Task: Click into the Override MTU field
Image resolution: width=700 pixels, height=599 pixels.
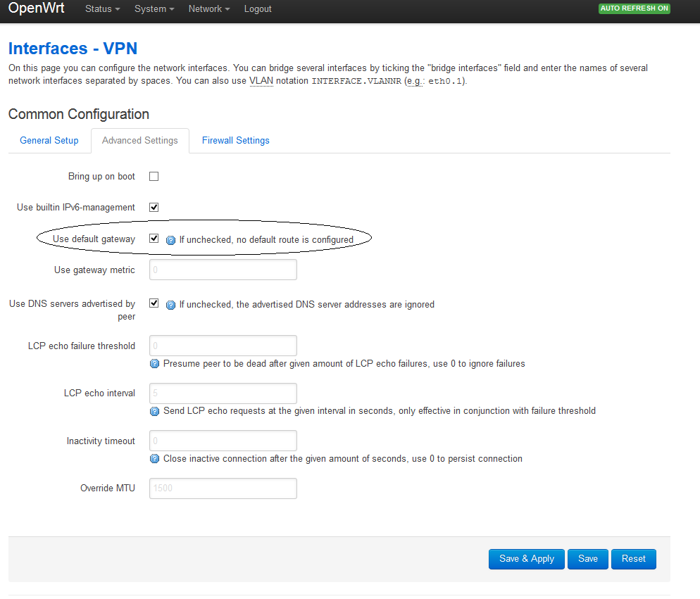Action: click(x=223, y=488)
